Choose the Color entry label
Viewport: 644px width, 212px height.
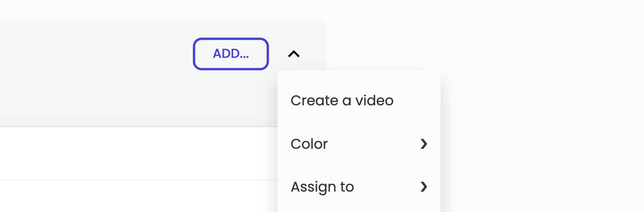pyautogui.click(x=309, y=144)
